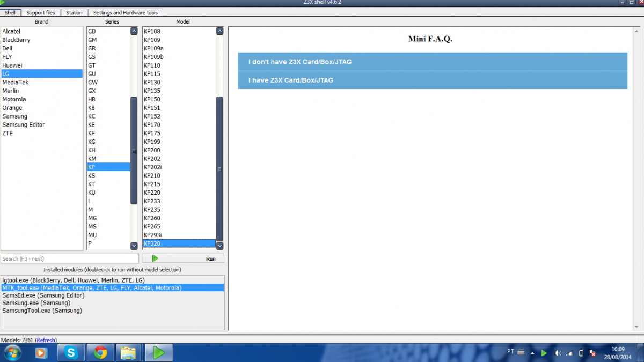
Task: Select ZTE brand
Action: coord(42,133)
